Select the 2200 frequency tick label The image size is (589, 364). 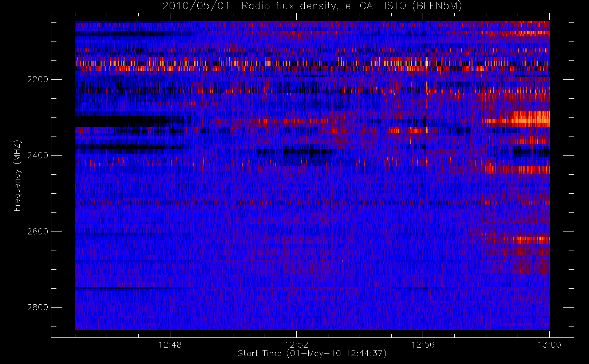tap(37, 79)
